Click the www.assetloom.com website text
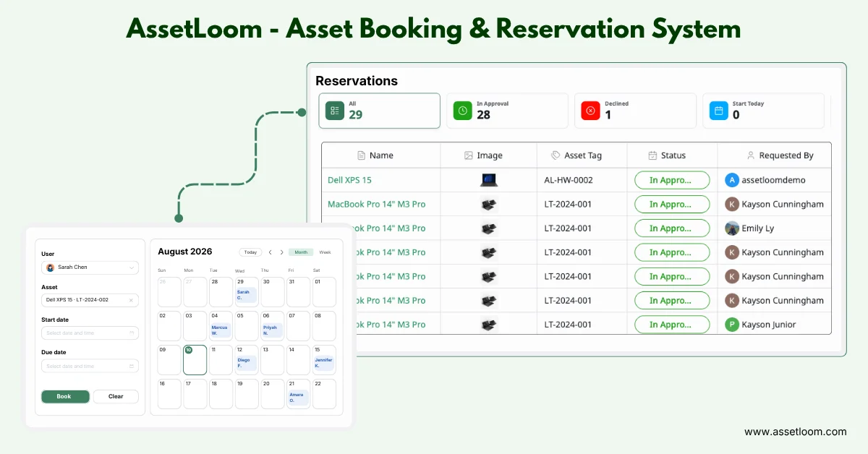 point(795,432)
